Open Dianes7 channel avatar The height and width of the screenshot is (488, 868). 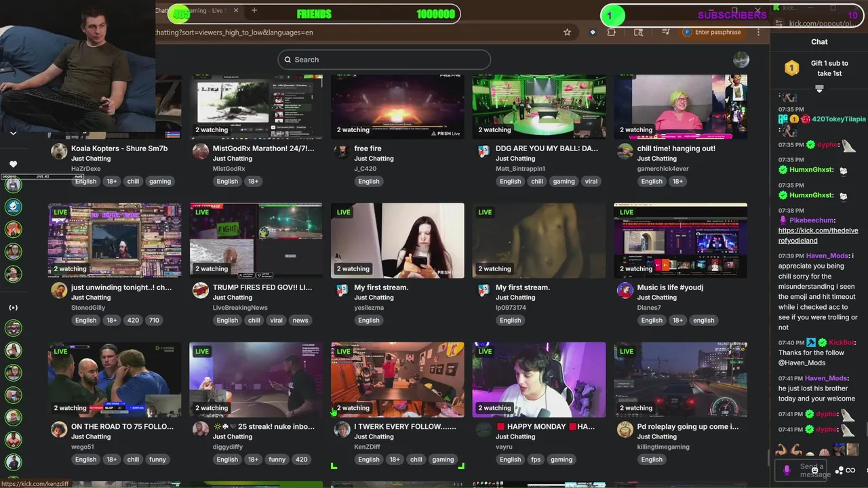[x=625, y=290]
